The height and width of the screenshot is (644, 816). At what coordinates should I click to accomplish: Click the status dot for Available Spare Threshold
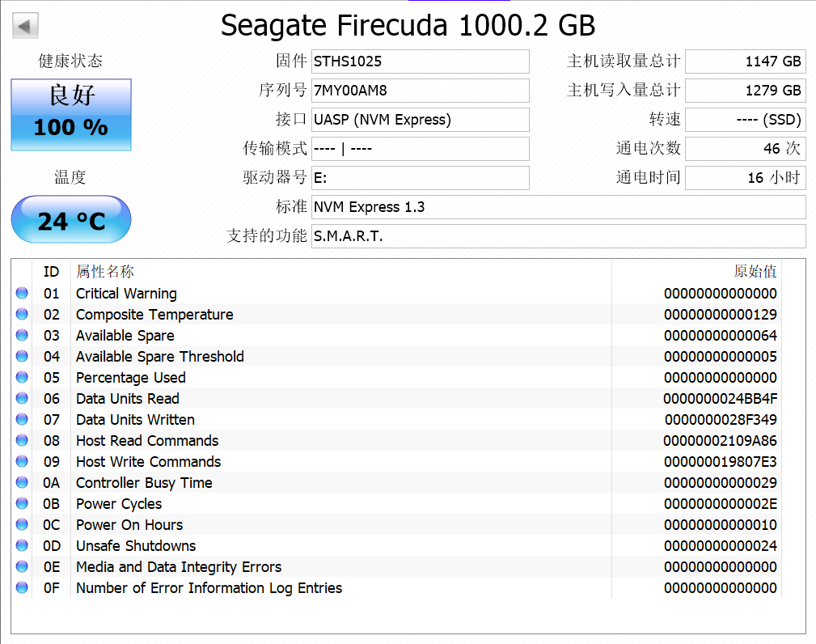pyautogui.click(x=22, y=356)
